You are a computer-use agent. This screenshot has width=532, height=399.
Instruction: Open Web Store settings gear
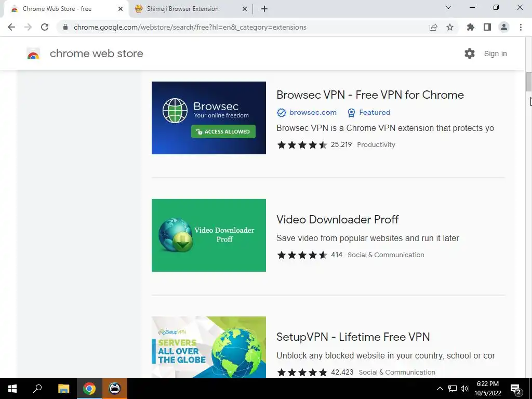470,54
